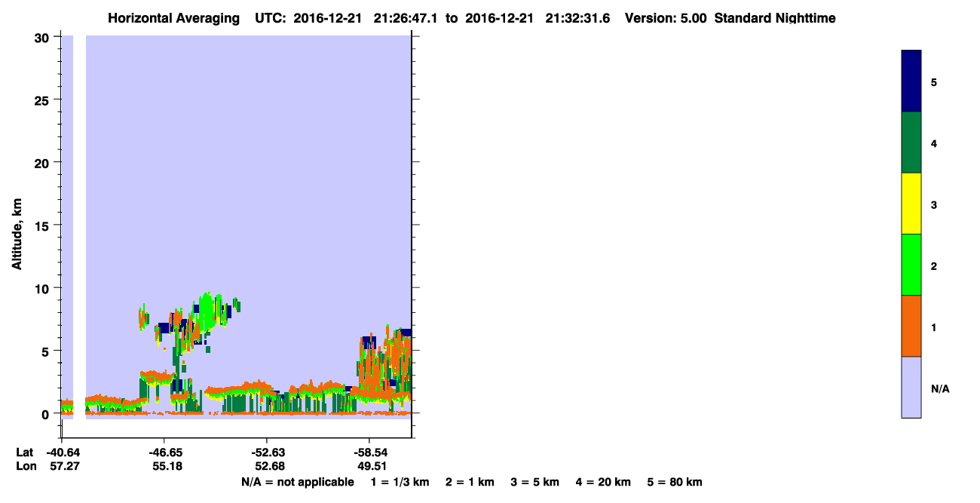Click the yellow colorbar segment labeled 3

click(911, 204)
